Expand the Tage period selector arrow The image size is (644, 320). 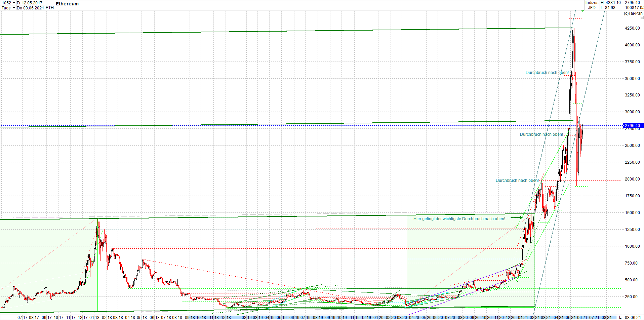pyautogui.click(x=13, y=8)
